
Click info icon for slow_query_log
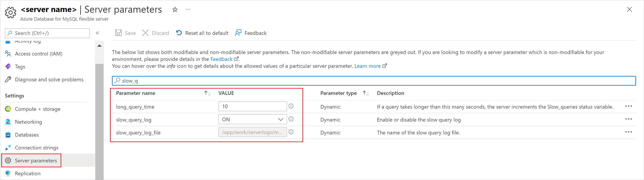tap(291, 119)
